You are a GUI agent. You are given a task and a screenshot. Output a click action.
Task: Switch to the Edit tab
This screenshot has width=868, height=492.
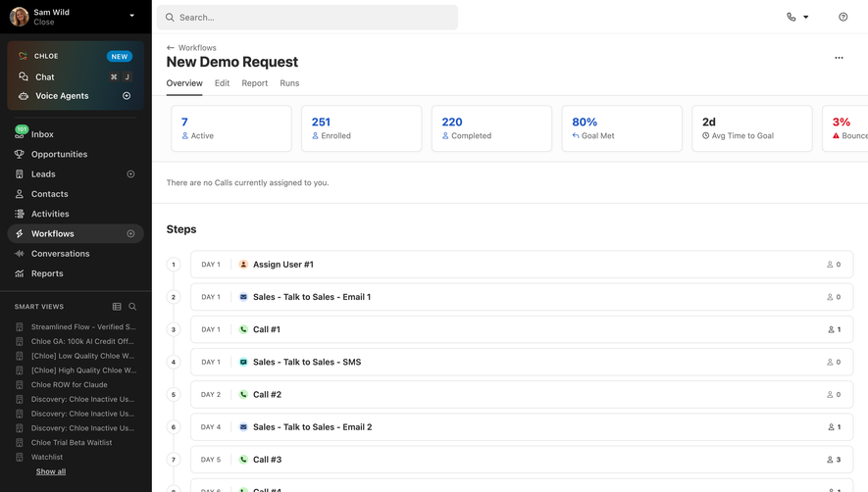coord(222,83)
